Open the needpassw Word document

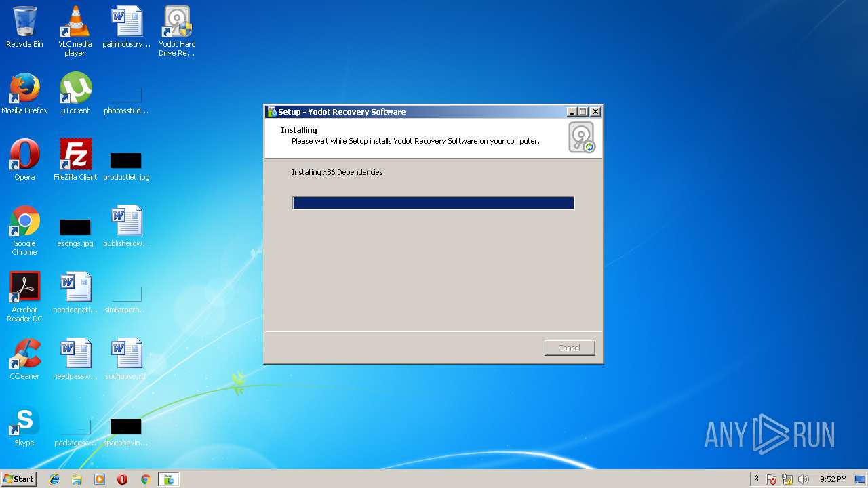(75, 359)
